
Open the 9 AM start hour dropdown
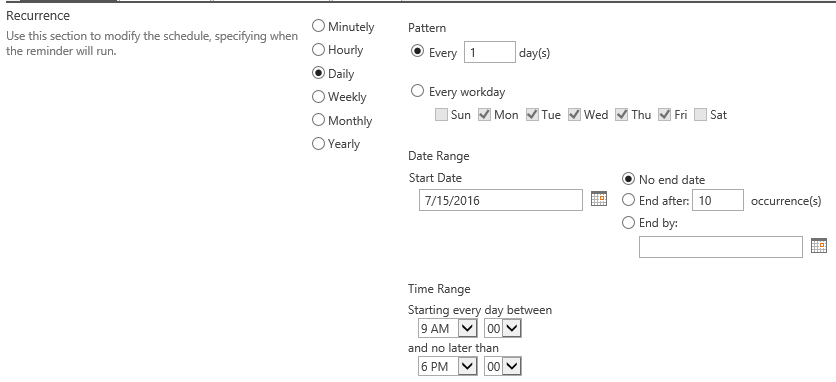(x=447, y=329)
